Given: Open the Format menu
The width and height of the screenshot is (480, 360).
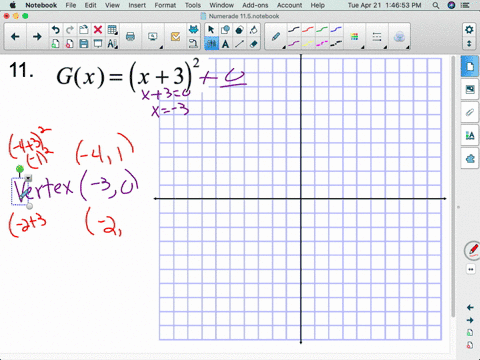Looking at the screenshot, I should [x=165, y=5].
